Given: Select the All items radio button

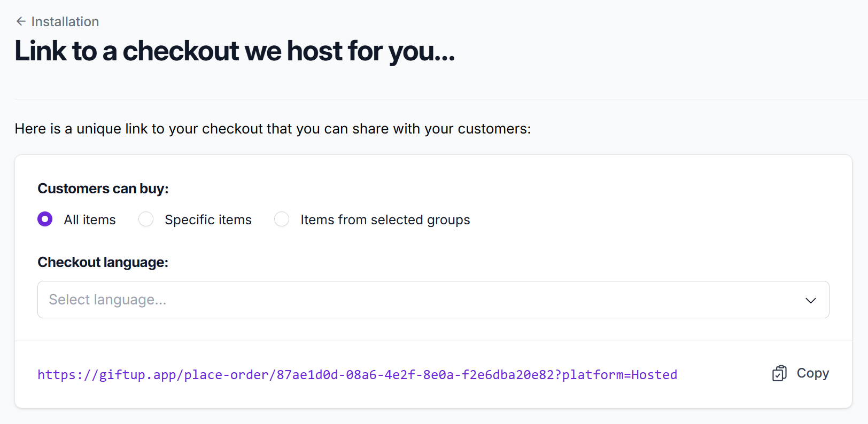Looking at the screenshot, I should [45, 219].
